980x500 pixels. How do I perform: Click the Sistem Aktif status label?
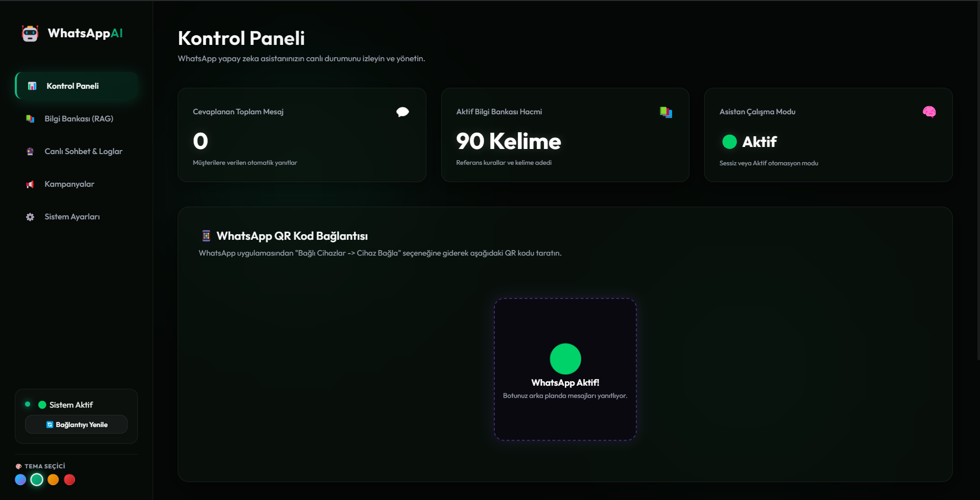click(x=71, y=405)
